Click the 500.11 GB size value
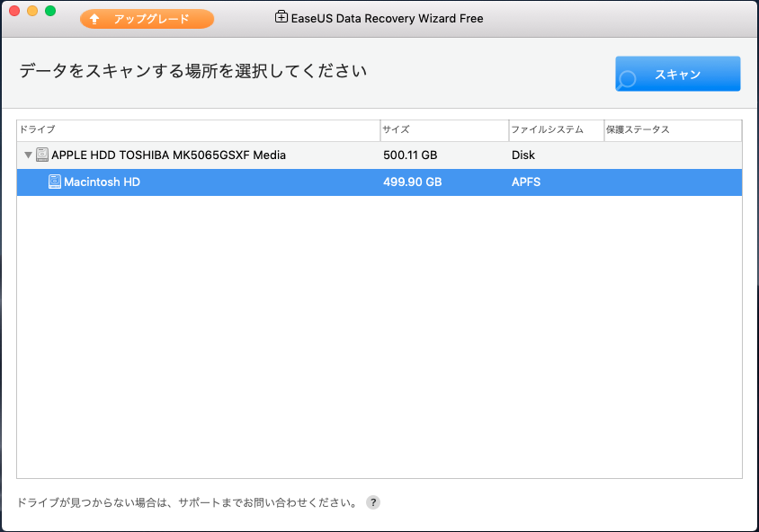Image resolution: width=759 pixels, height=532 pixels. point(410,155)
